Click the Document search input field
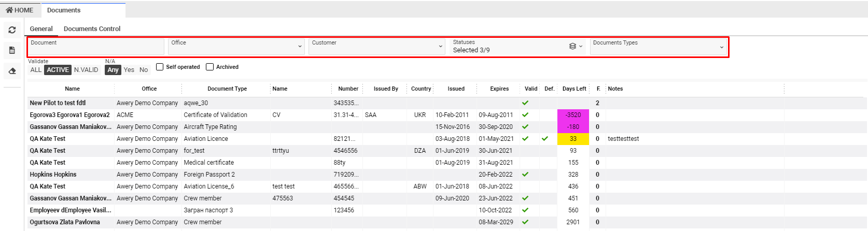The height and width of the screenshot is (231, 868). tap(96, 47)
